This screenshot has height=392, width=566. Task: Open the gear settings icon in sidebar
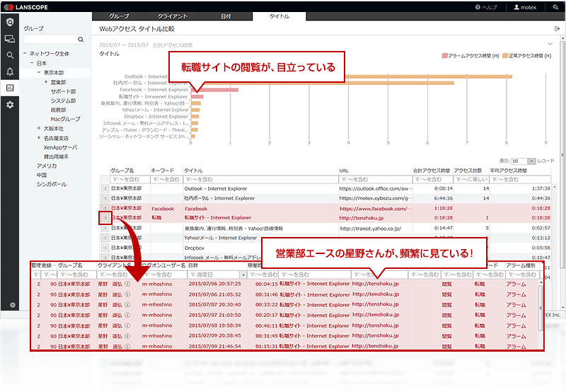point(10,105)
